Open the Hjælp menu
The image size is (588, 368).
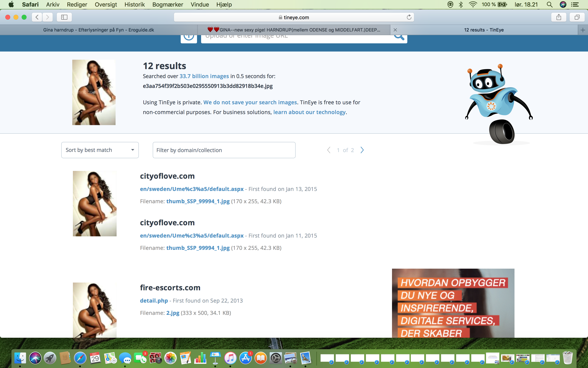pos(224,4)
